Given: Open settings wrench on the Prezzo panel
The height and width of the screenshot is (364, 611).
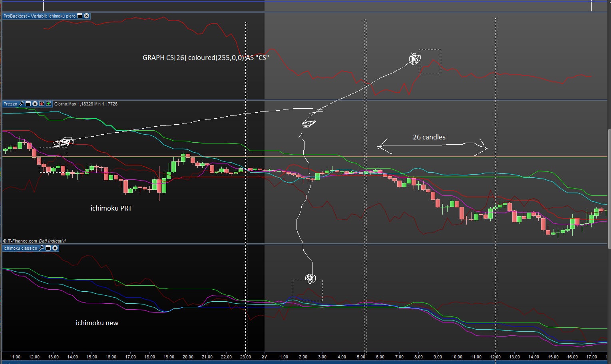Looking at the screenshot, I should click(x=22, y=104).
